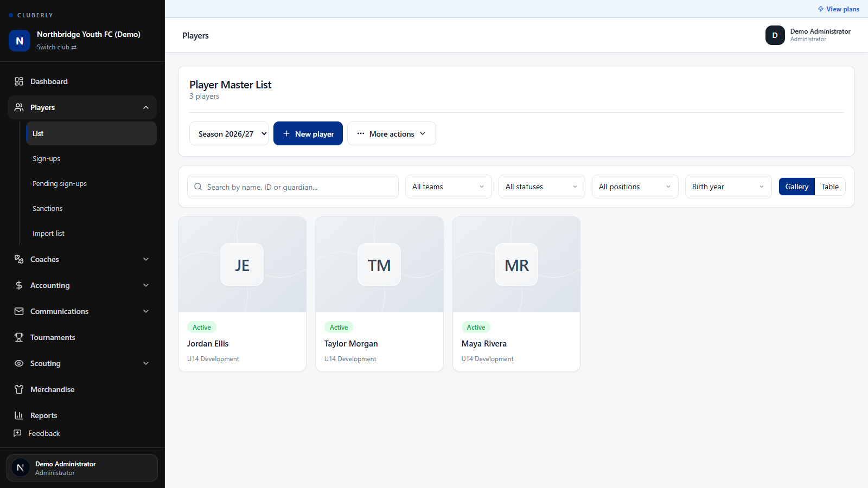Open the All teams filter dropdown
Viewport: 868px width, 488px height.
449,187
